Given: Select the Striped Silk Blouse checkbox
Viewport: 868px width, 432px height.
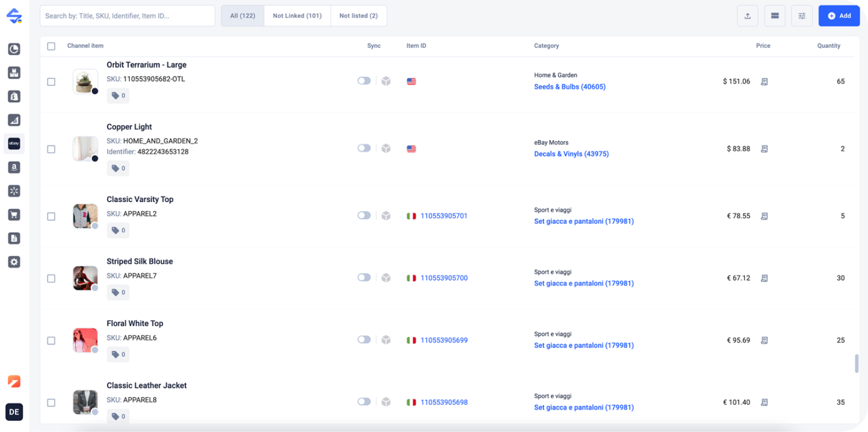Looking at the screenshot, I should coord(51,278).
